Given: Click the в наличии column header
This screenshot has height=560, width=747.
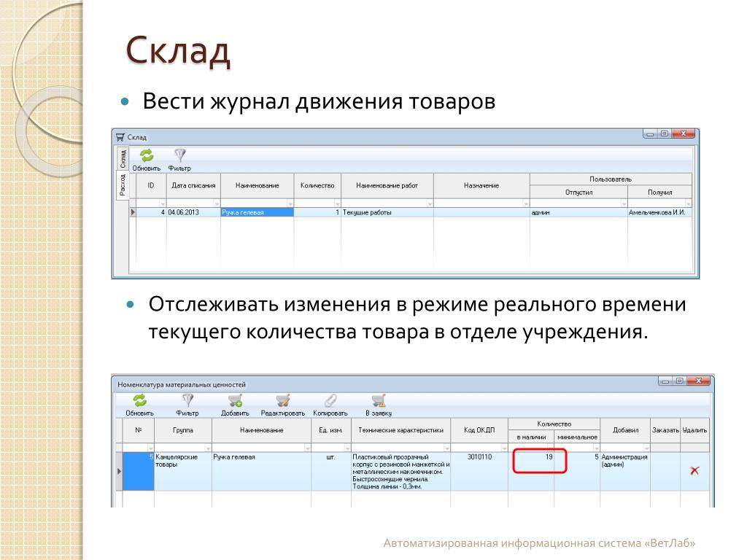Looking at the screenshot, I should coord(531,437).
